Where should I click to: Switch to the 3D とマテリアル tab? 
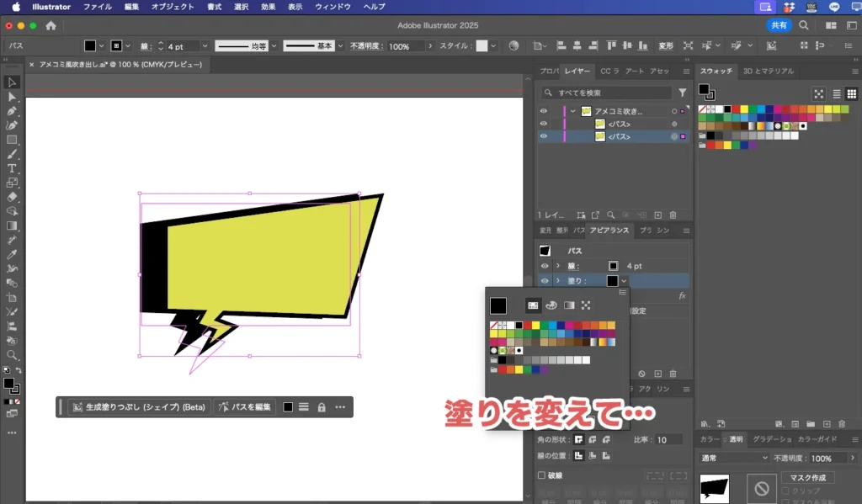pyautogui.click(x=768, y=72)
